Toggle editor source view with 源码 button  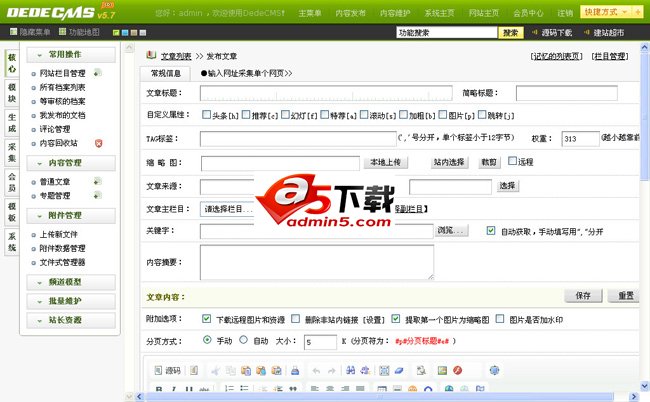(x=168, y=370)
